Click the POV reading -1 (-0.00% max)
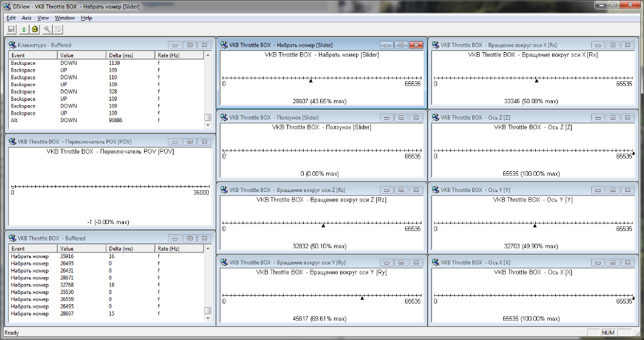The height and width of the screenshot is (340, 644). (x=108, y=222)
